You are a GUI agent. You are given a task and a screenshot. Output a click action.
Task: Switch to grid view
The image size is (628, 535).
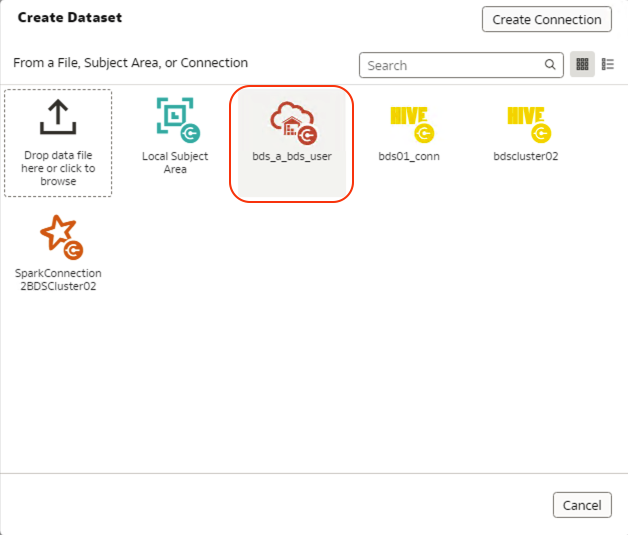[x=582, y=64]
